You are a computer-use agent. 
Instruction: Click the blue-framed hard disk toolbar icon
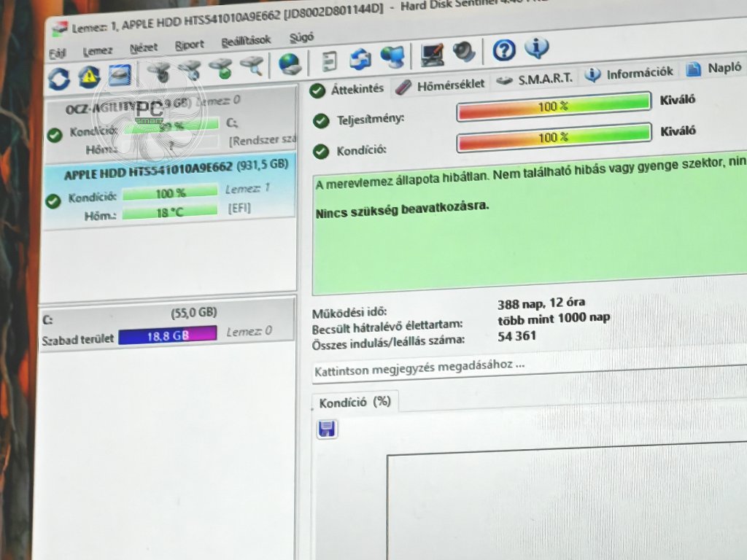coord(120,75)
